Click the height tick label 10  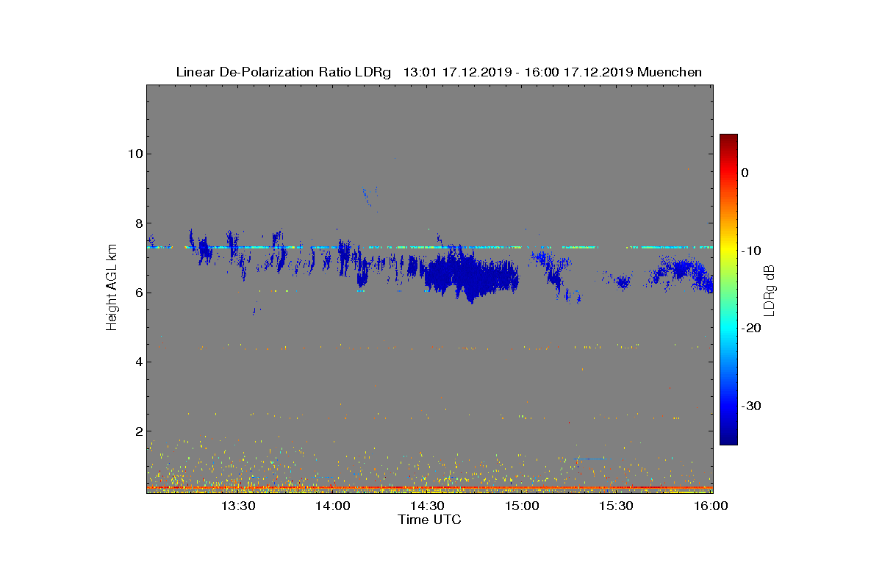pos(135,154)
